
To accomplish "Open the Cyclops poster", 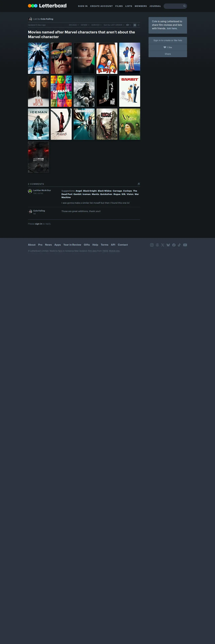I will point(84,91).
